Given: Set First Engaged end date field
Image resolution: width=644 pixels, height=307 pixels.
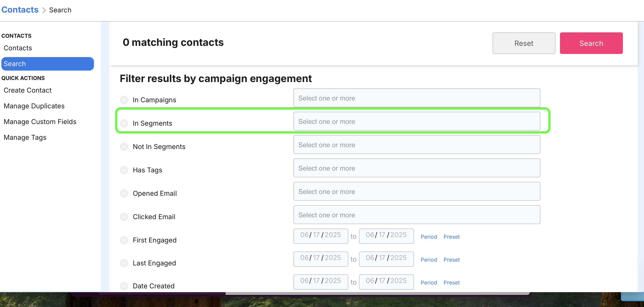Looking at the screenshot, I should pyautogui.click(x=386, y=236).
